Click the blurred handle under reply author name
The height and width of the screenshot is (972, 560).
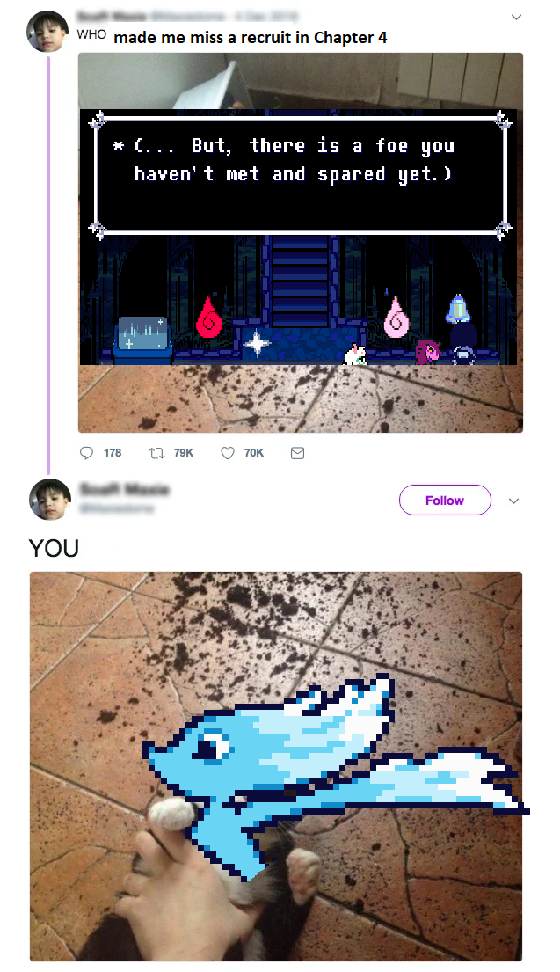pos(116,508)
